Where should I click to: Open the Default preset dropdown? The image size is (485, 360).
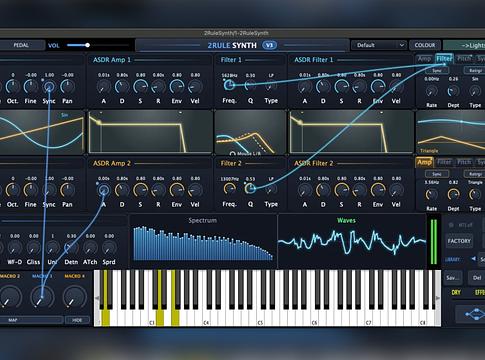pyautogui.click(x=379, y=45)
